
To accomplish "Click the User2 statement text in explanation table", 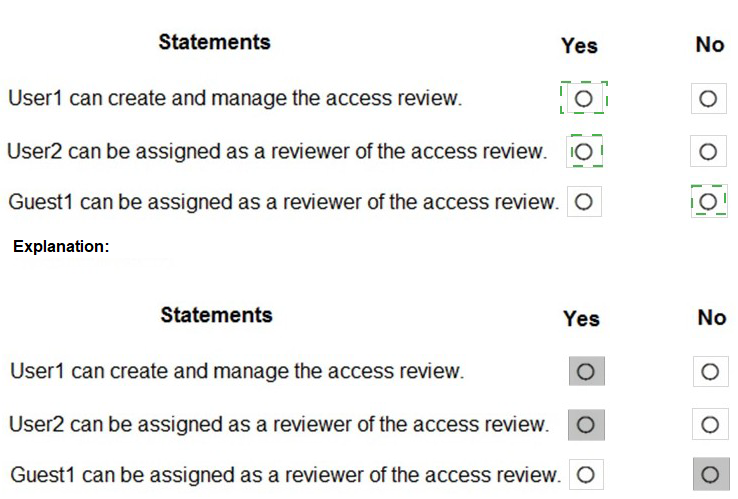I will (279, 424).
